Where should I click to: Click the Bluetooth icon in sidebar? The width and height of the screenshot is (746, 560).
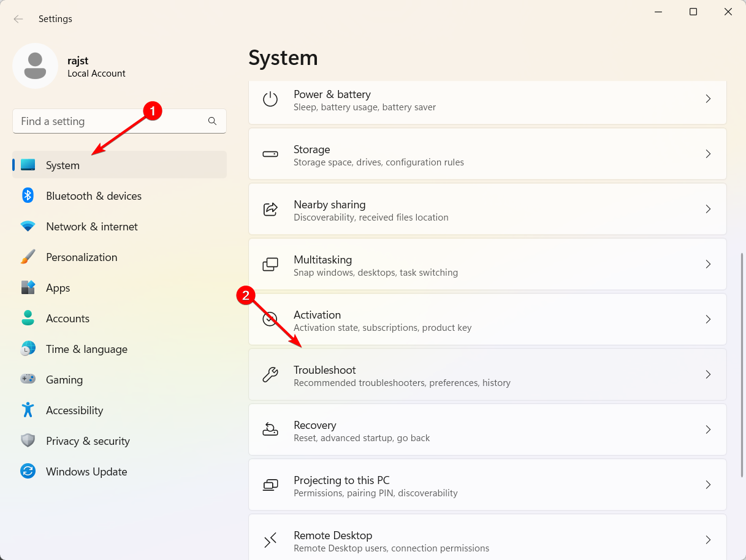(x=28, y=195)
